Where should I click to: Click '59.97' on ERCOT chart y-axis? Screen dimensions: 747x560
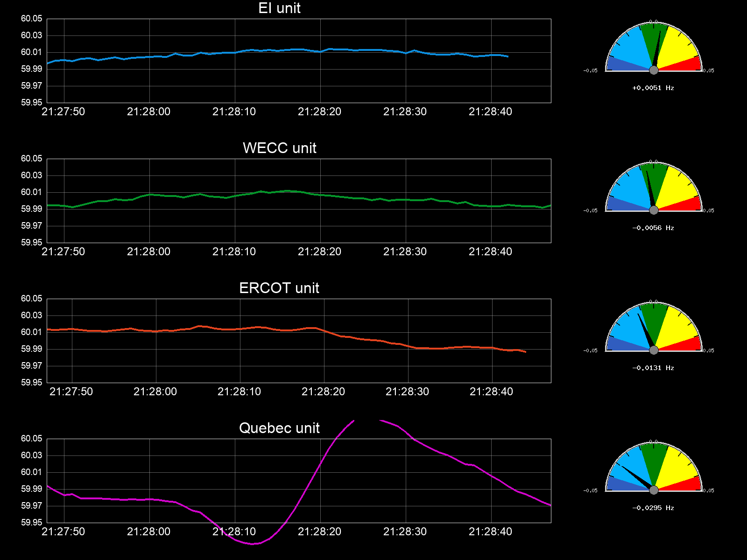[31, 366]
